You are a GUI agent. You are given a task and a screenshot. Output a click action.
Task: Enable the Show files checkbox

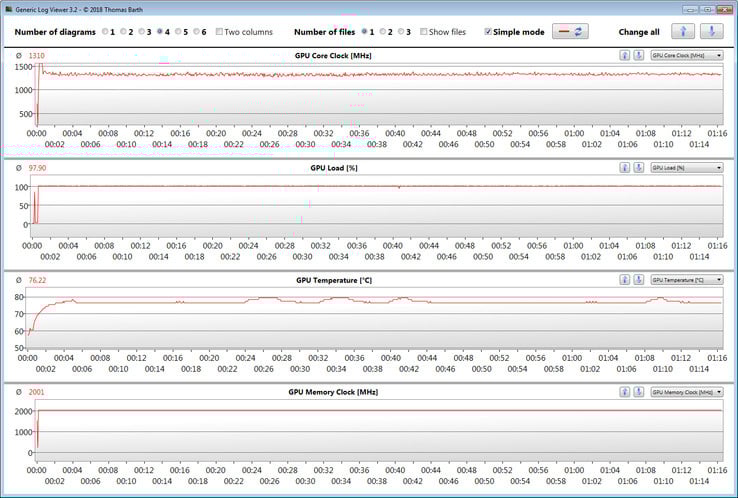(424, 32)
